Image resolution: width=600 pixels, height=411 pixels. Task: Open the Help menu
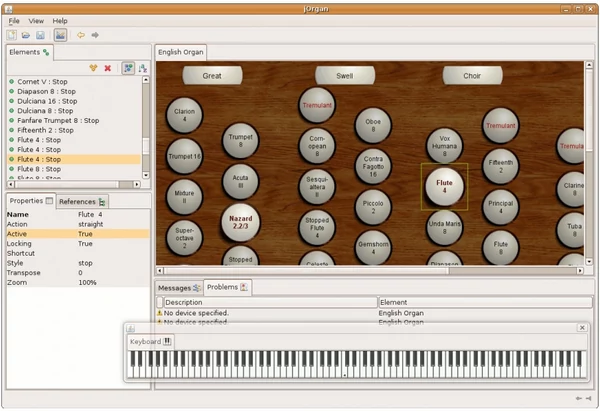pyautogui.click(x=60, y=21)
